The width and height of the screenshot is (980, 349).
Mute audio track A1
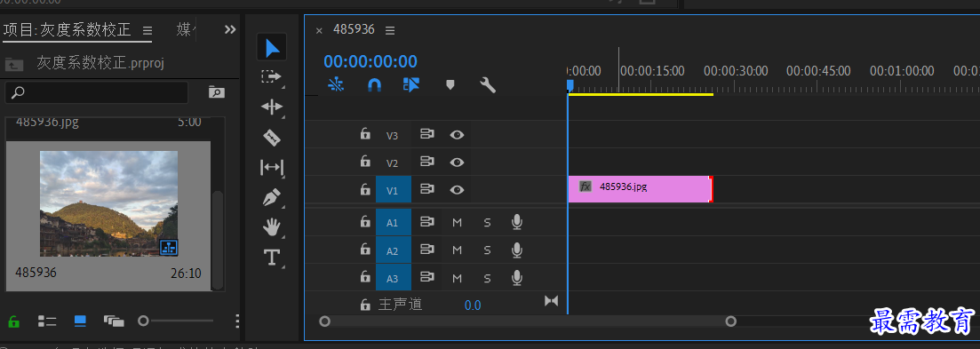[x=457, y=222]
